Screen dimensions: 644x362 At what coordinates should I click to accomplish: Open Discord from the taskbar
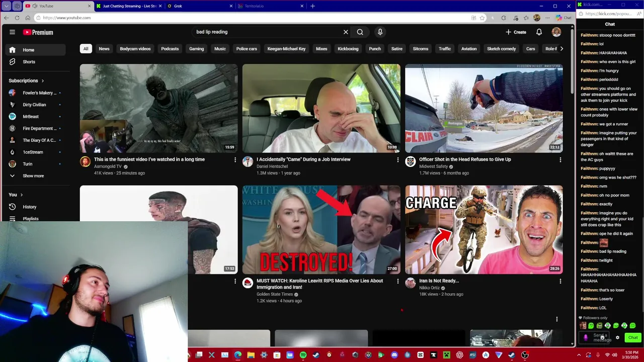[x=394, y=355]
